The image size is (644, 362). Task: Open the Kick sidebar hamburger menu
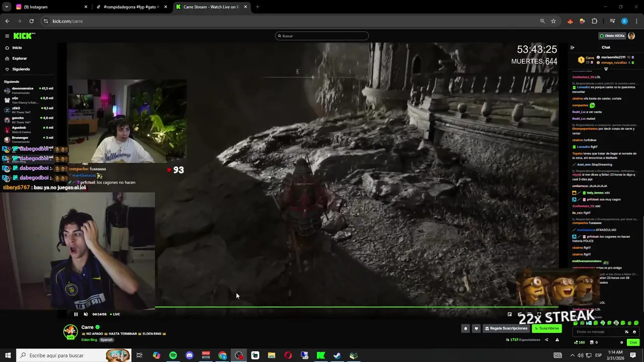[x=7, y=36]
